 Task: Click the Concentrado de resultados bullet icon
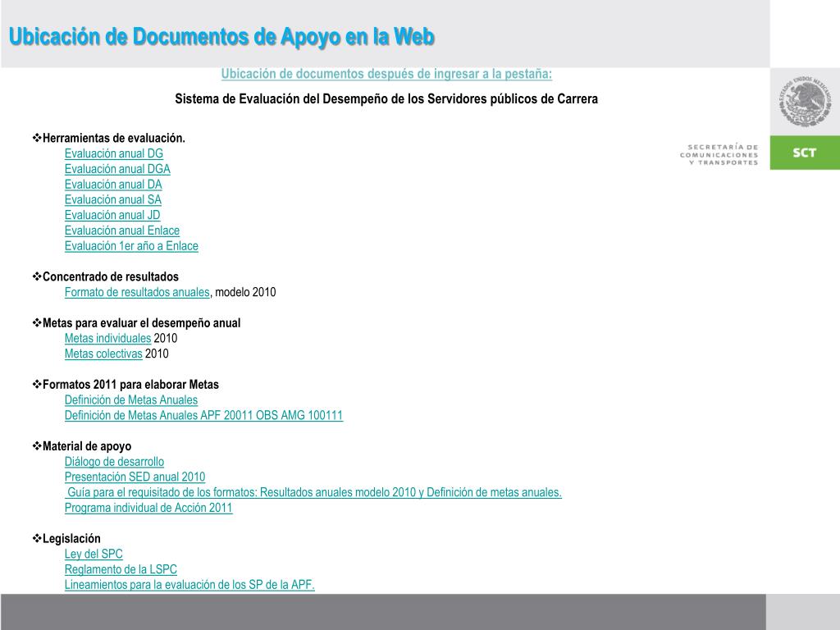[x=36, y=276]
